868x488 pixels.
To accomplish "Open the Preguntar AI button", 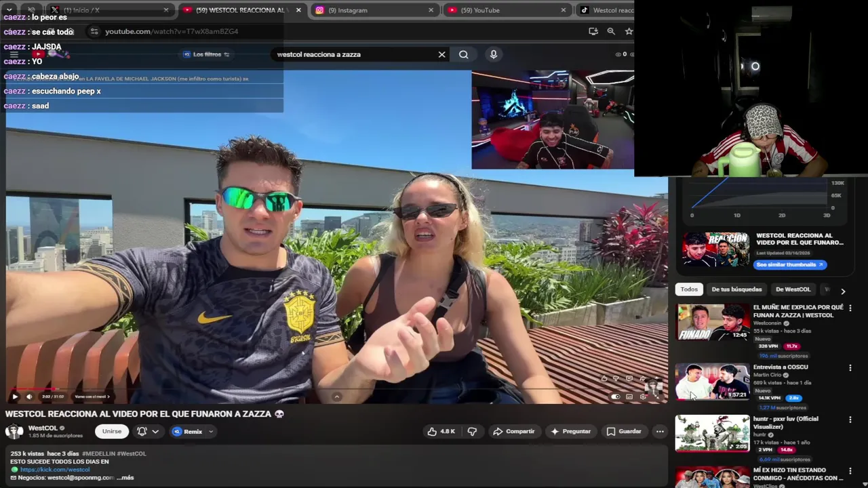I will tap(570, 431).
